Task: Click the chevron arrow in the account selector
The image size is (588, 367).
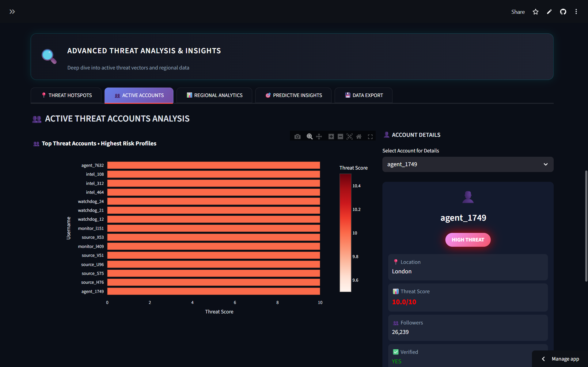Action: click(545, 164)
